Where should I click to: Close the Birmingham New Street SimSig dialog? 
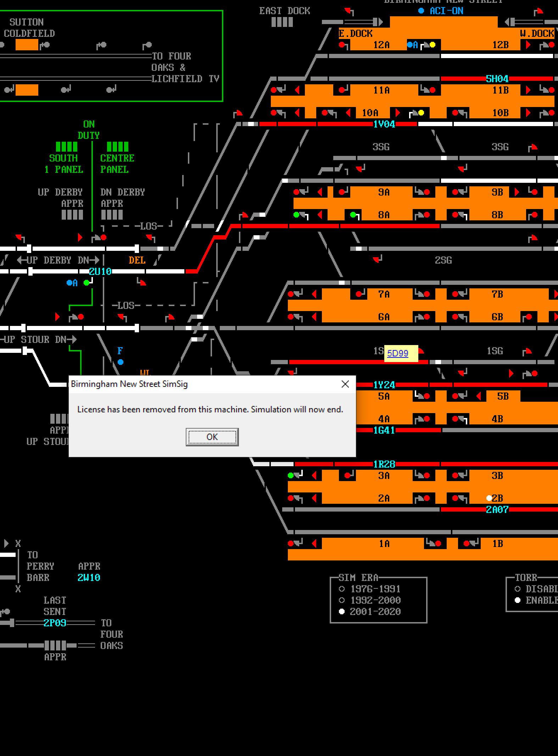click(x=345, y=384)
